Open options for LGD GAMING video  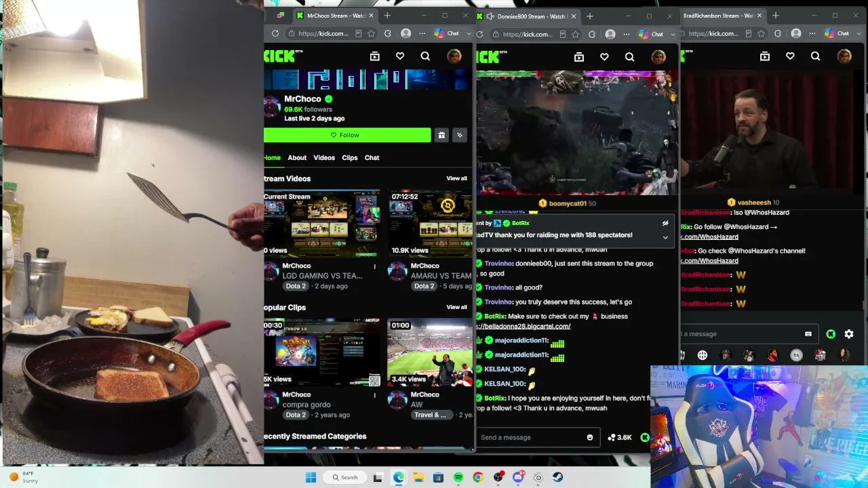374,266
